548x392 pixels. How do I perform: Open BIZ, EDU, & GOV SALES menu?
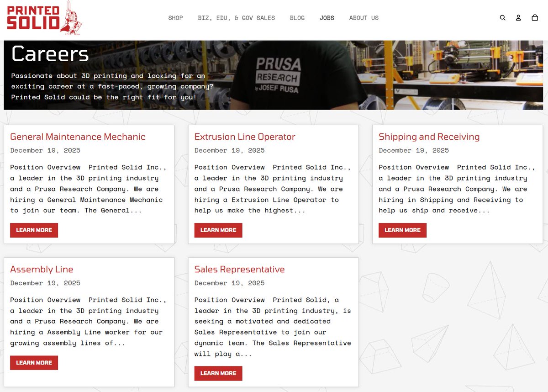pos(237,18)
